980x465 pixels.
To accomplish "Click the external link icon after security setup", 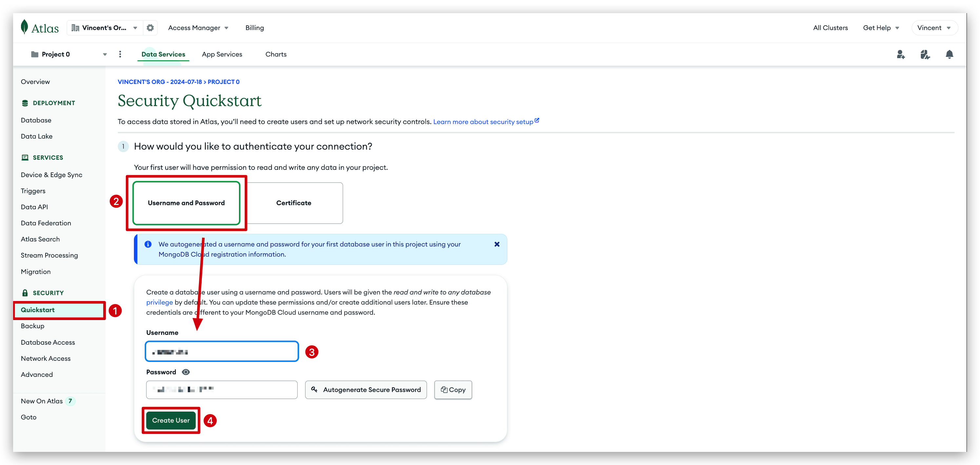I will (x=537, y=120).
